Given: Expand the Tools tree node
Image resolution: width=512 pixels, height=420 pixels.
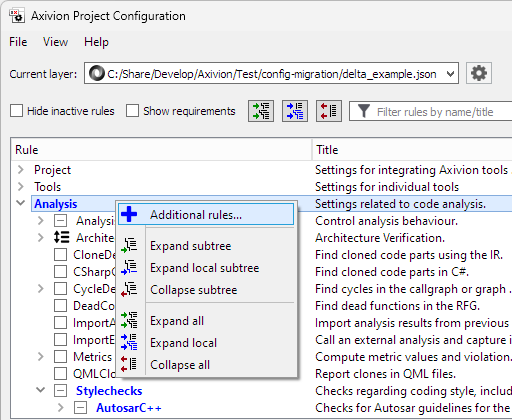Looking at the screenshot, I should (21, 187).
